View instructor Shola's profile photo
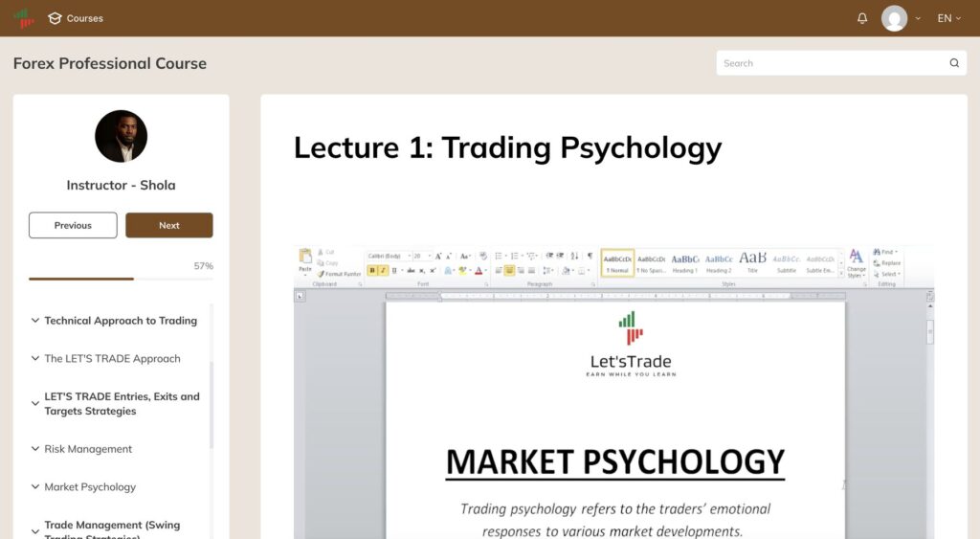The width and height of the screenshot is (980, 539). (122, 136)
